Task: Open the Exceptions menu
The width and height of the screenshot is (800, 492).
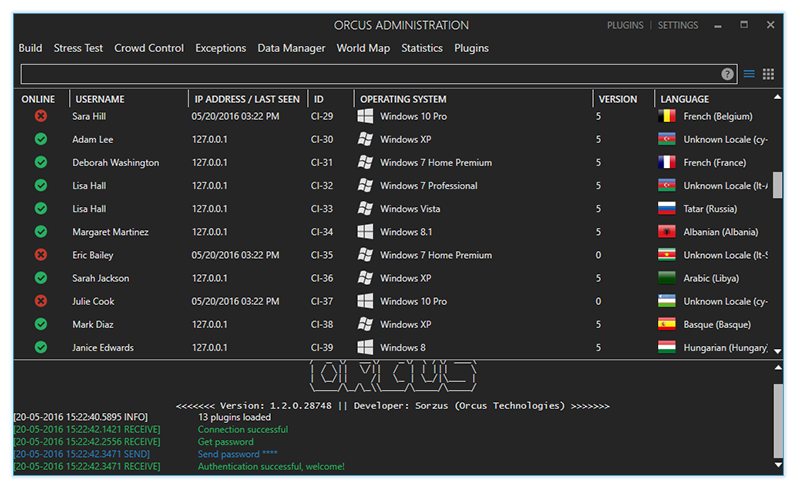Action: pos(220,48)
